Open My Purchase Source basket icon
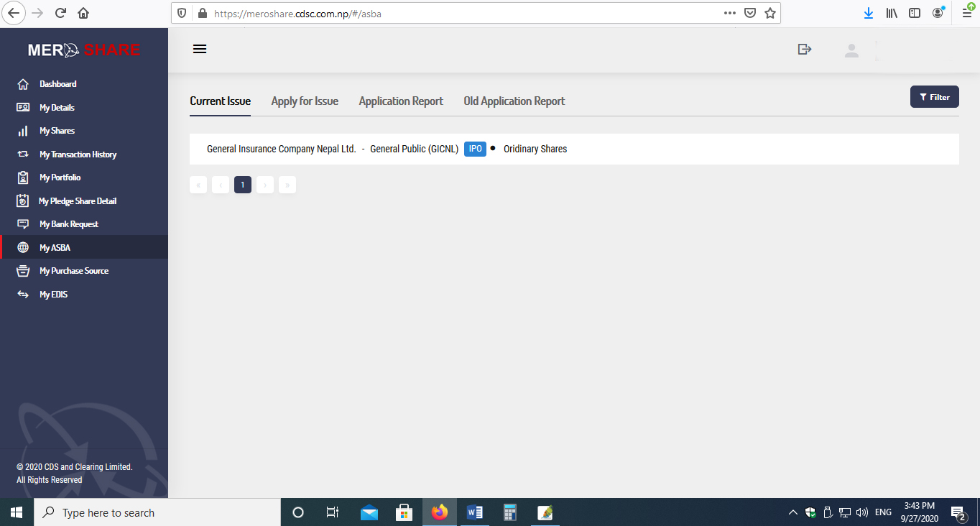Image resolution: width=980 pixels, height=526 pixels. [x=23, y=271]
